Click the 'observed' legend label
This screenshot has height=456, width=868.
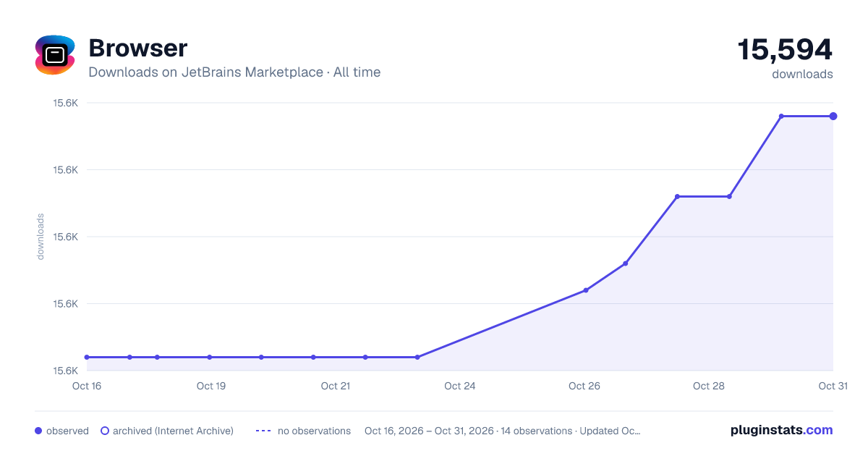[x=67, y=431]
